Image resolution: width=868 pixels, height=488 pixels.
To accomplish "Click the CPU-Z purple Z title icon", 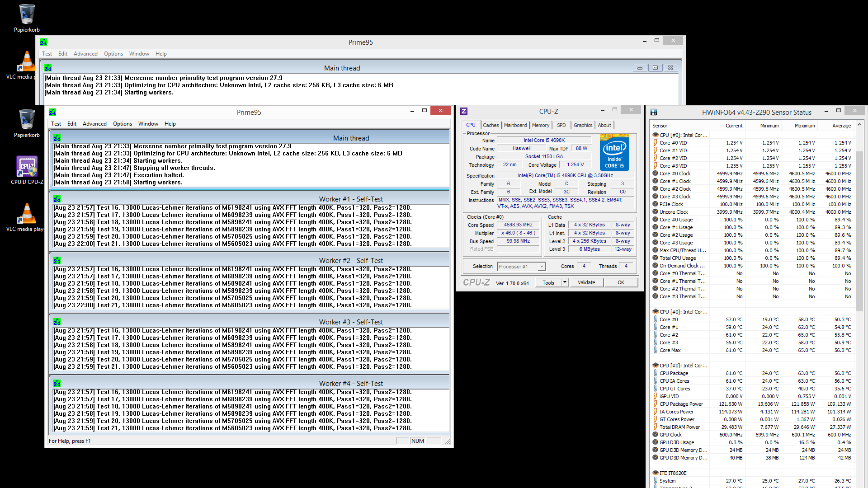I will click(x=464, y=111).
